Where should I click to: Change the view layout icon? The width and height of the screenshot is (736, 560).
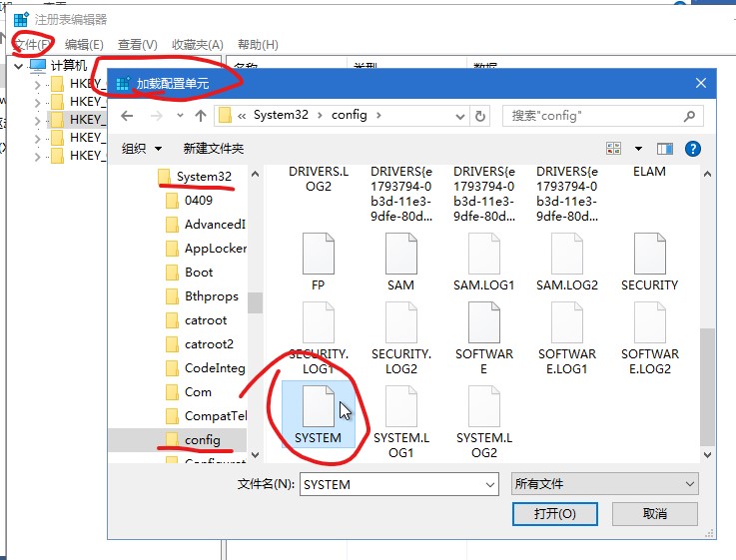coord(613,149)
